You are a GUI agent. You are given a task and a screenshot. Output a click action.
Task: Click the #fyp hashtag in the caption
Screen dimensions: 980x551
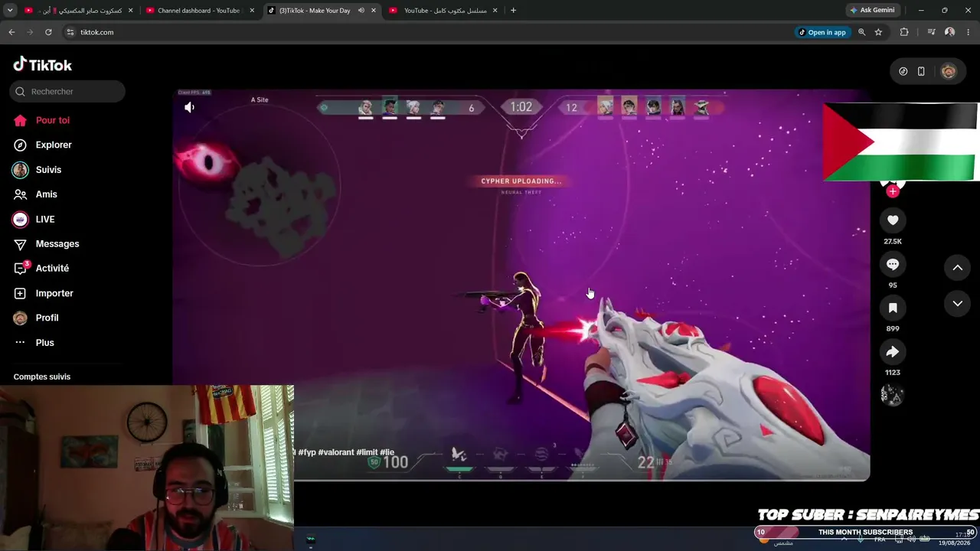(307, 452)
